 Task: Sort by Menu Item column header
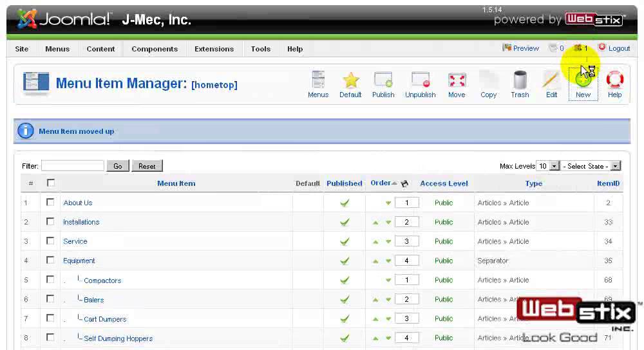pos(176,183)
